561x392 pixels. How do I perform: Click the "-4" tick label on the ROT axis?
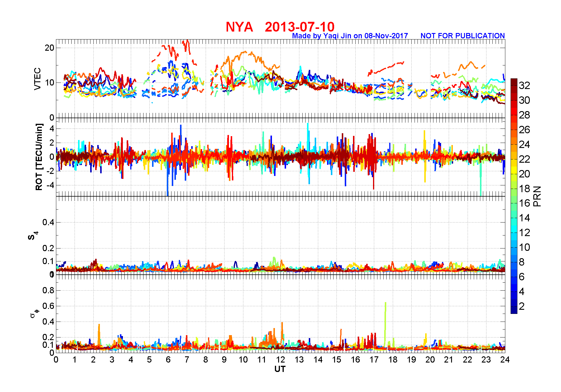pyautogui.click(x=50, y=185)
